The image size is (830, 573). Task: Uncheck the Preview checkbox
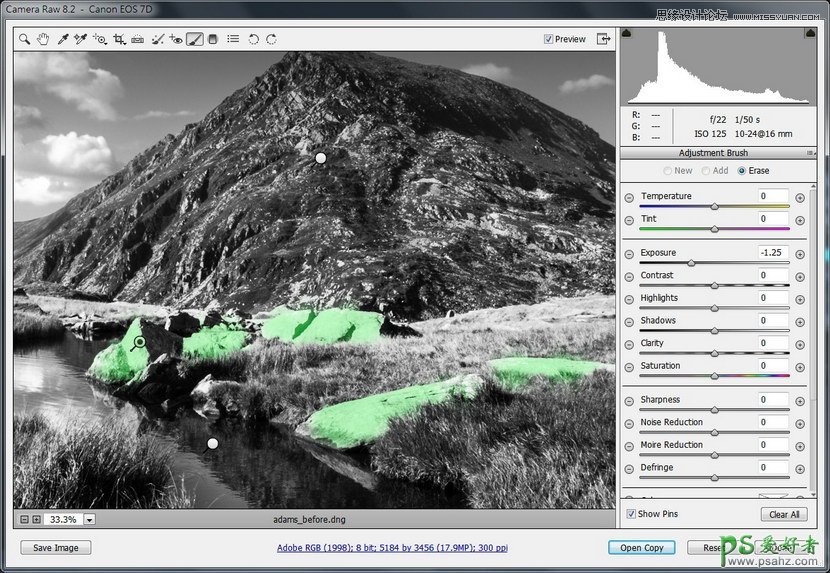click(x=549, y=39)
